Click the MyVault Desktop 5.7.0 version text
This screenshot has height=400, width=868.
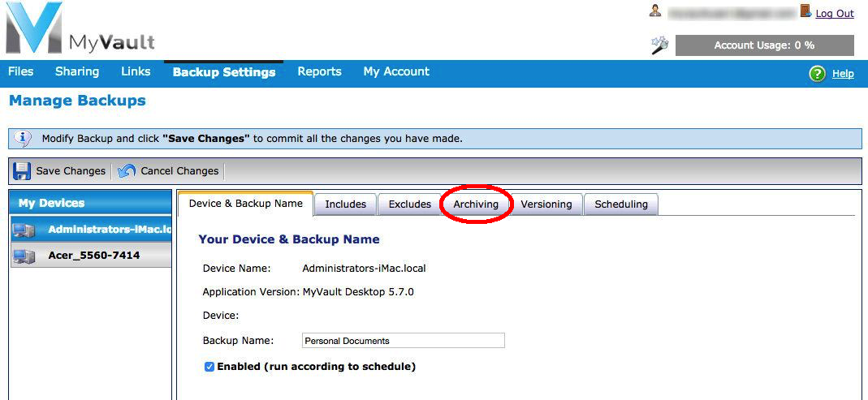click(358, 291)
